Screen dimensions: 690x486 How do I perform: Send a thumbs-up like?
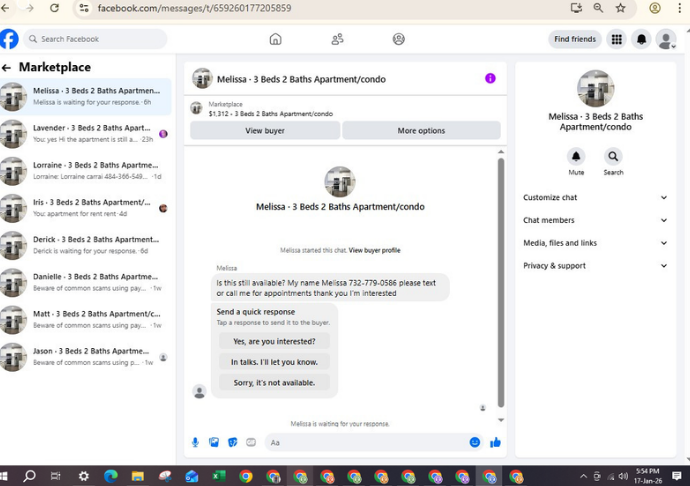point(495,442)
